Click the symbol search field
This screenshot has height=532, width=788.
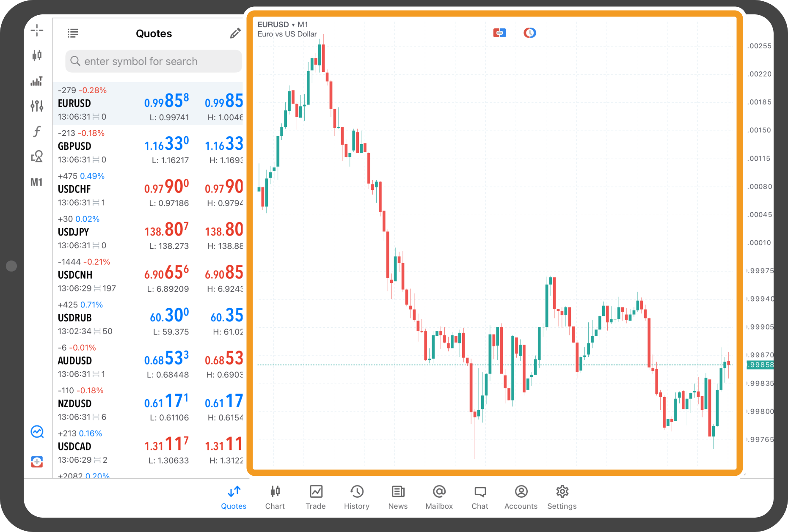point(154,61)
